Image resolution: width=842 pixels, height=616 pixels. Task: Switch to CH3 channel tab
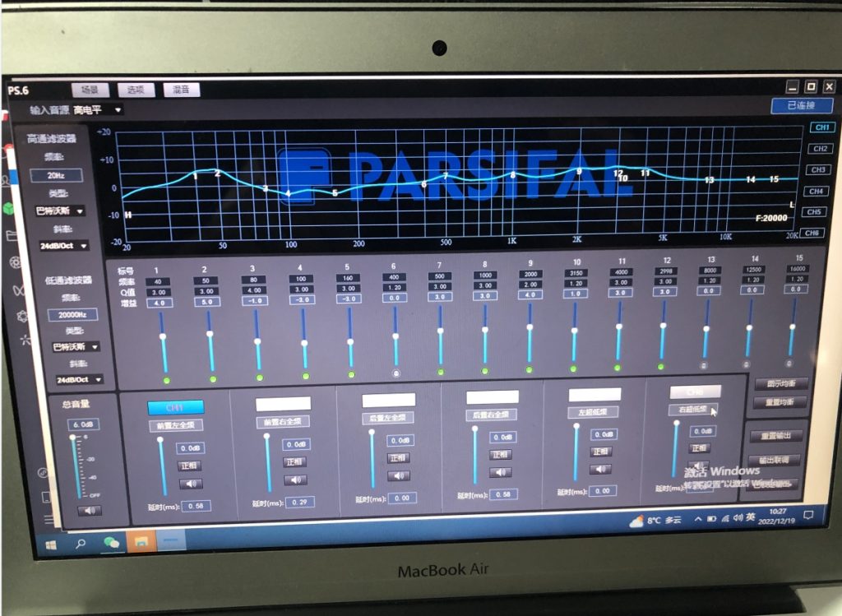817,169
